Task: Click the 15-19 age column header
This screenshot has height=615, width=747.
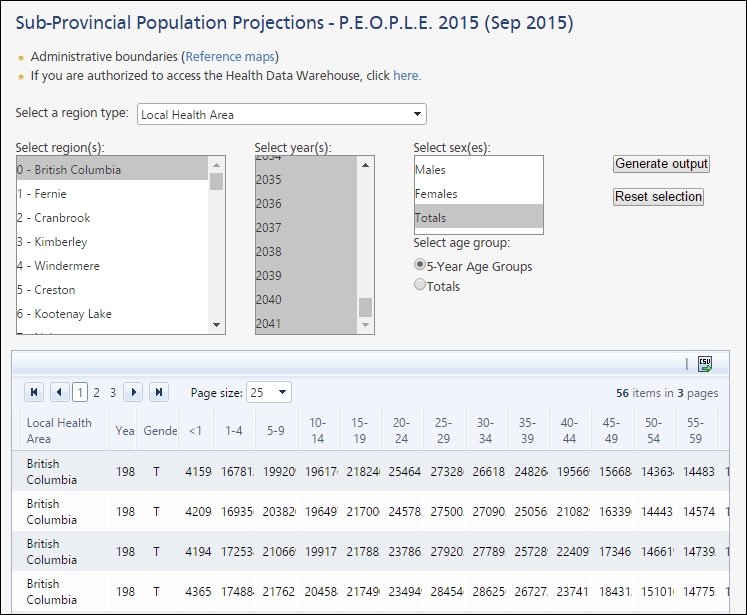Action: point(360,430)
